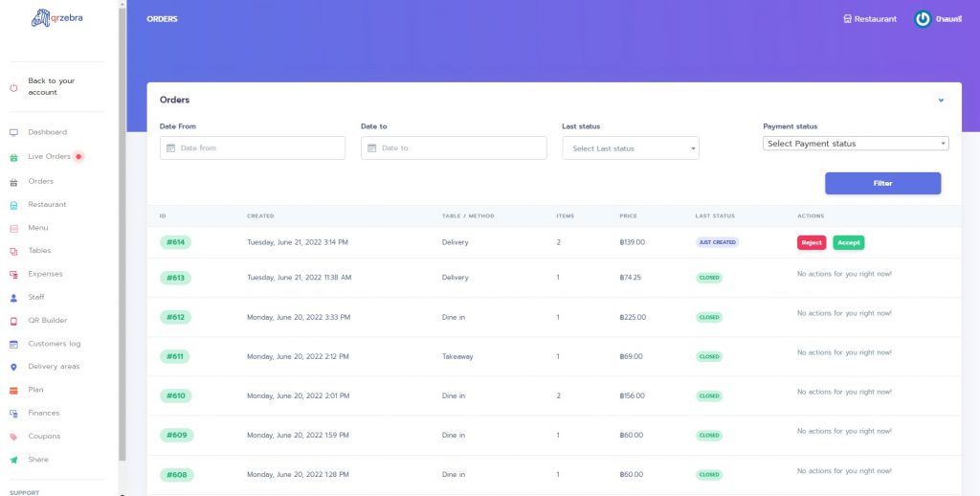Open the Plan sidebar entry
The height and width of the screenshot is (496, 980).
pyautogui.click(x=35, y=390)
